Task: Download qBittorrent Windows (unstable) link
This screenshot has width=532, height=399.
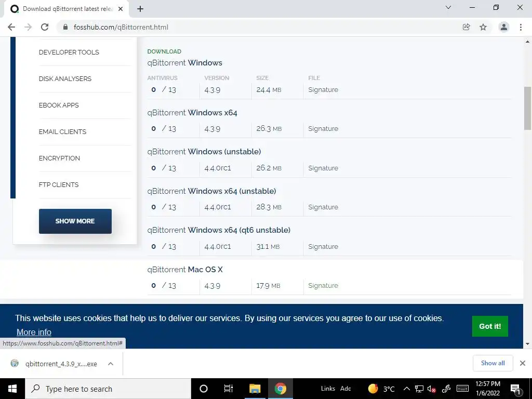Action: tap(204, 152)
